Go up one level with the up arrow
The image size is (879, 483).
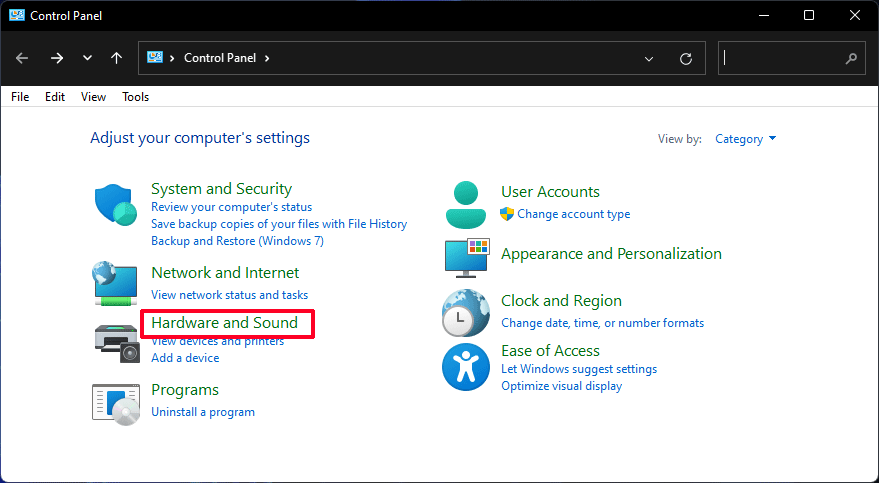click(116, 58)
